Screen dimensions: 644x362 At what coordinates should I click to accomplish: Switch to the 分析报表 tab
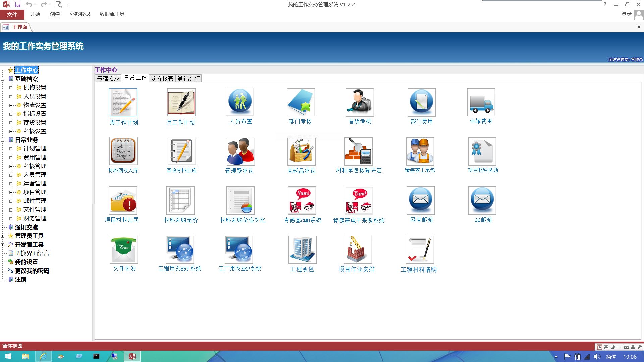[162, 78]
